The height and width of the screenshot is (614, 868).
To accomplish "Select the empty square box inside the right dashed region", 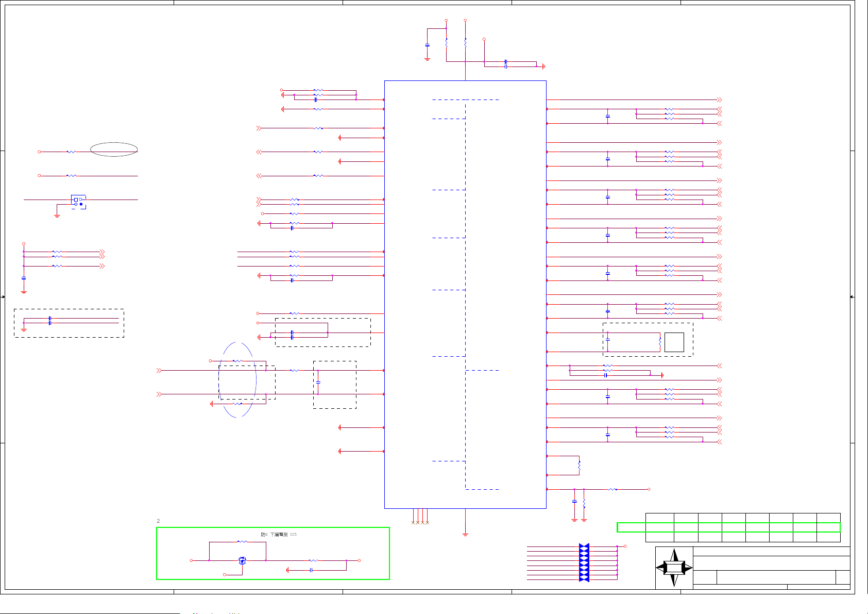I will point(674,342).
